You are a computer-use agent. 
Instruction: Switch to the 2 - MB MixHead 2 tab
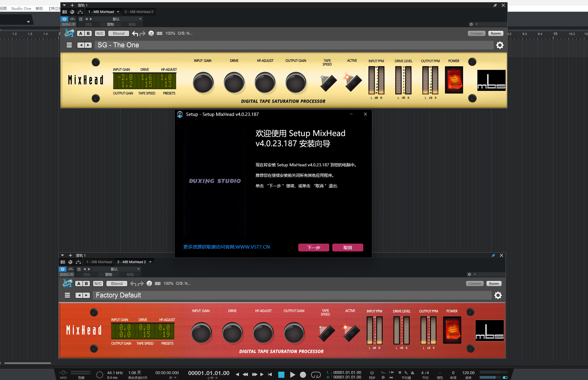click(139, 12)
